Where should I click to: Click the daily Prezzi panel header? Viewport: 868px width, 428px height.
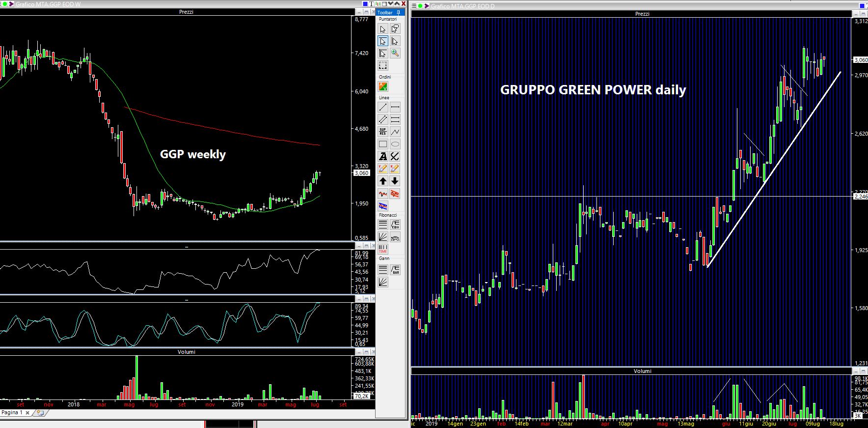(642, 14)
